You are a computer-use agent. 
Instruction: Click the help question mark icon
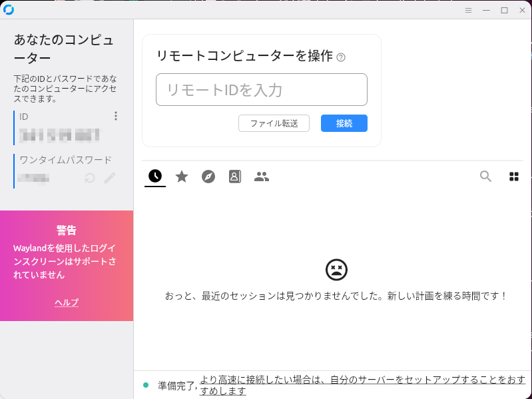pos(341,57)
